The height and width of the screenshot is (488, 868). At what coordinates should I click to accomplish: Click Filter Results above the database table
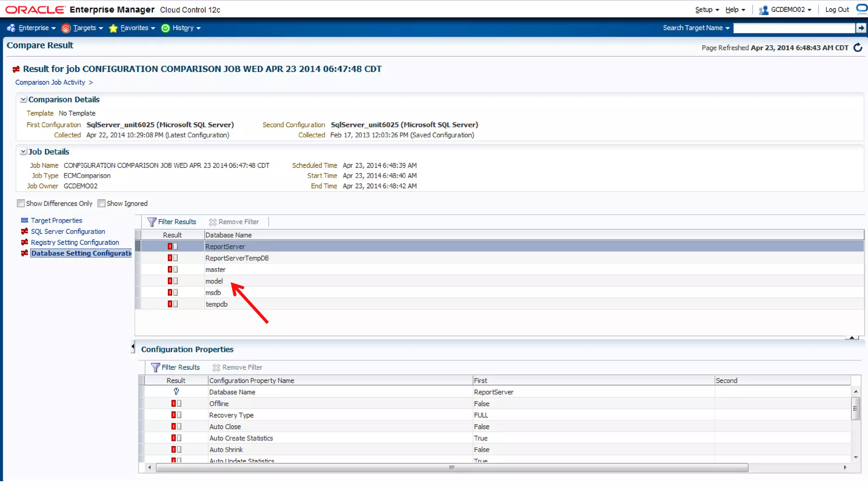pos(172,222)
